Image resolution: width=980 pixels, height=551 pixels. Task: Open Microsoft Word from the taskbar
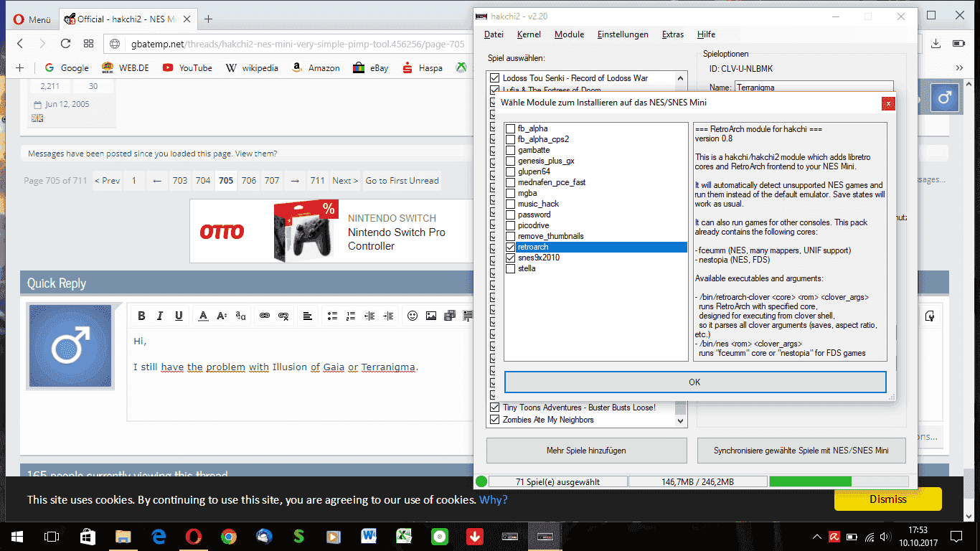(369, 536)
